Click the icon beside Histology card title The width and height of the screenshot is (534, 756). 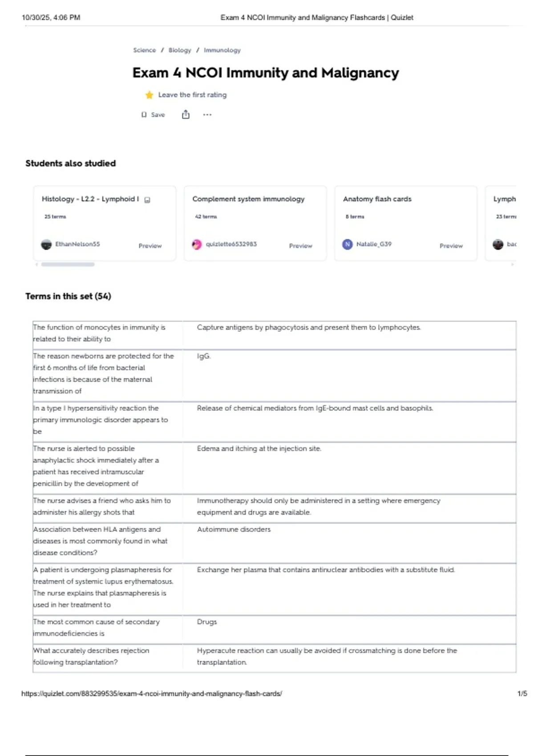147,200
